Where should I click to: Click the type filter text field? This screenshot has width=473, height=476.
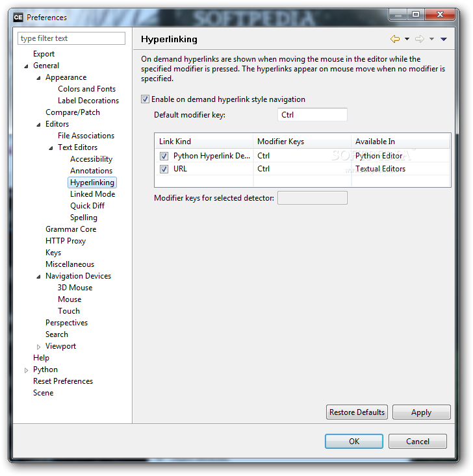[71, 38]
